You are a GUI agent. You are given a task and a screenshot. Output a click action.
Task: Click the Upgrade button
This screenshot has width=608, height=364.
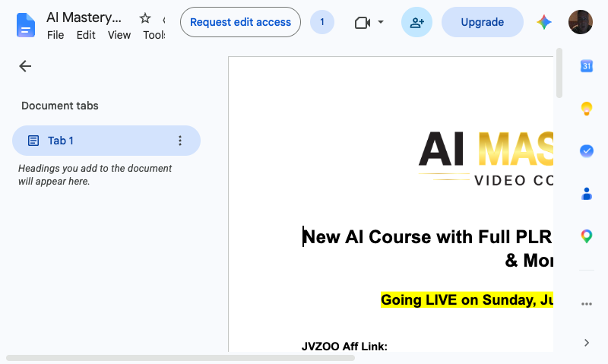click(483, 22)
